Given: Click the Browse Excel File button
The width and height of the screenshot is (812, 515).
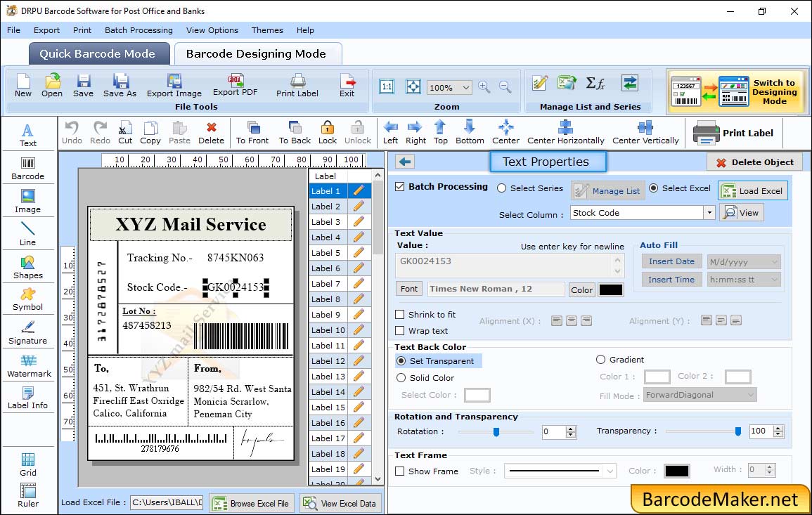Looking at the screenshot, I should 252,504.
